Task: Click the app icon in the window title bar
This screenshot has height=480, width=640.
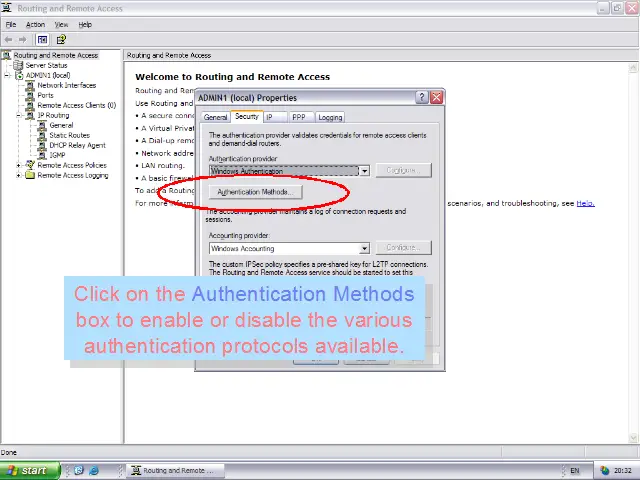Action: (6, 8)
